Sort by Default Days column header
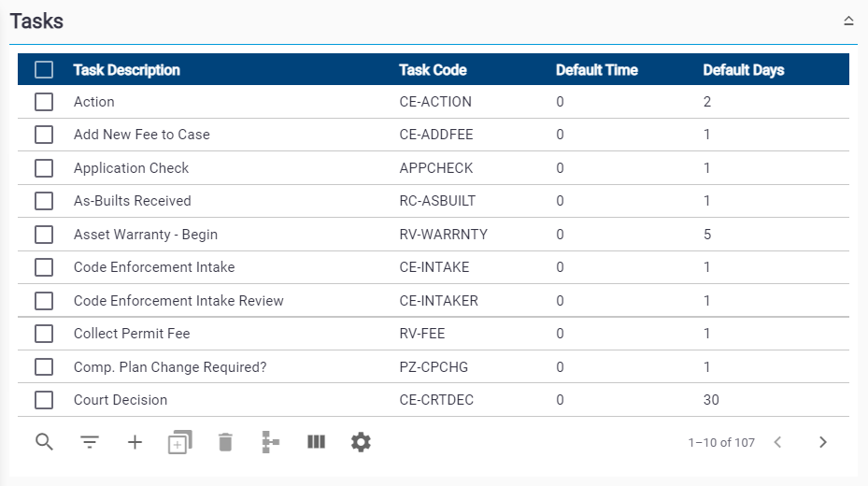Screen dimensions: 868x486 [744, 70]
